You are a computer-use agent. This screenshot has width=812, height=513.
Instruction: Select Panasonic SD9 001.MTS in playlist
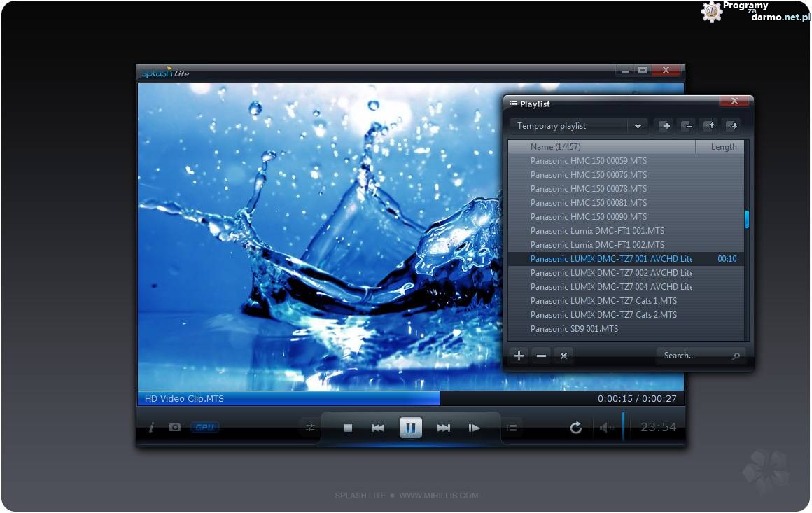pos(574,329)
